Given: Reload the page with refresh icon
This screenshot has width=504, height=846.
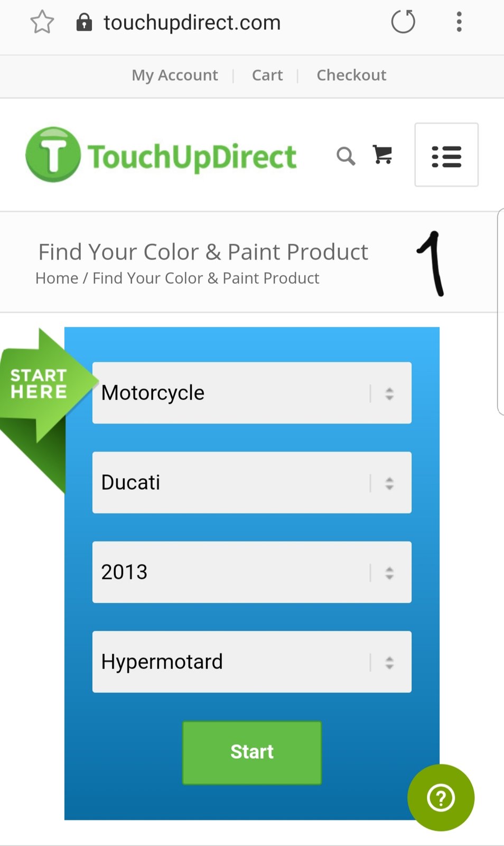Looking at the screenshot, I should [403, 22].
